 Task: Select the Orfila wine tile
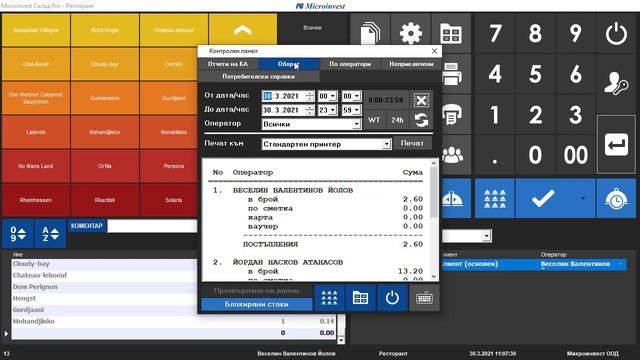click(105, 166)
